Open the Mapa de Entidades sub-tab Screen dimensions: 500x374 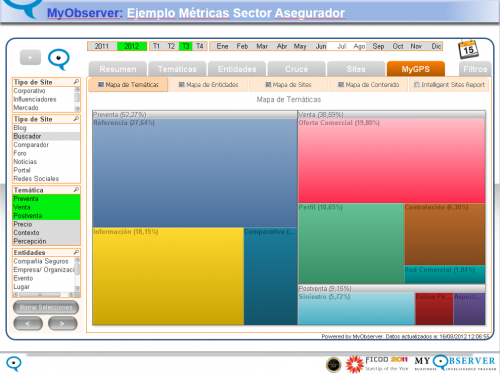click(208, 85)
